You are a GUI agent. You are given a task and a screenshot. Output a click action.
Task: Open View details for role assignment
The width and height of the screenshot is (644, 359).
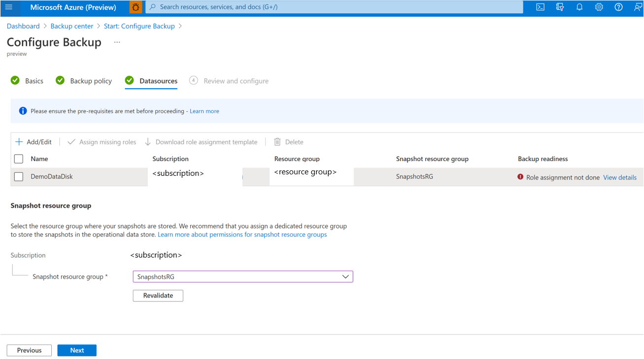coord(620,177)
